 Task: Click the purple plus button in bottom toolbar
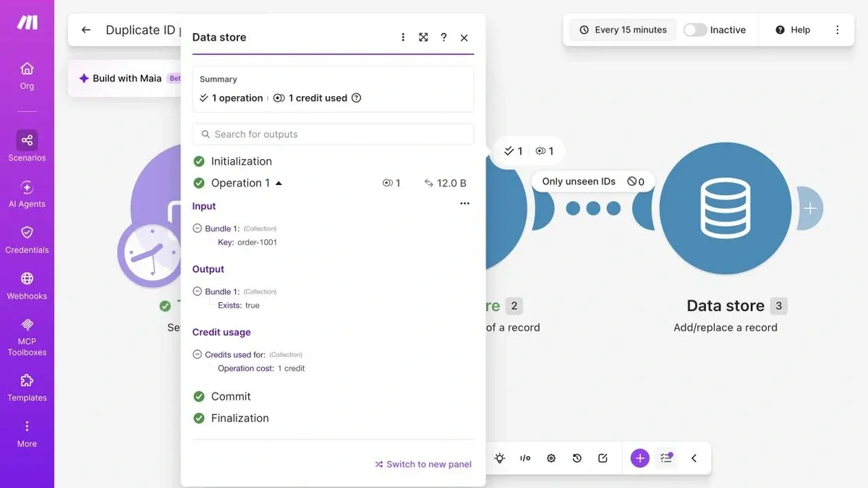[x=640, y=458]
